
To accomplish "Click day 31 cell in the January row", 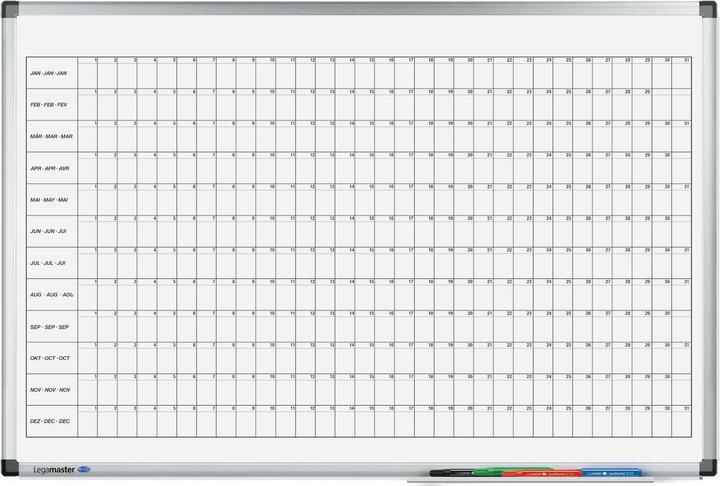I will [682, 76].
